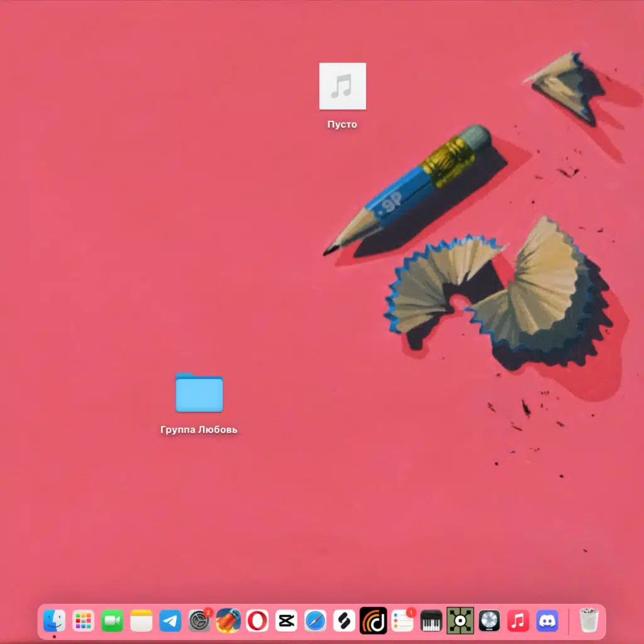Open Reminders with notification badge
The width and height of the screenshot is (644, 644).
tap(403, 621)
